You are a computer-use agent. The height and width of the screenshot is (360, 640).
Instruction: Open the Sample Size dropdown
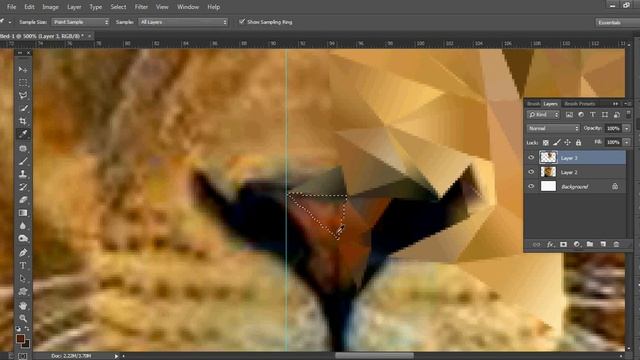(80, 22)
